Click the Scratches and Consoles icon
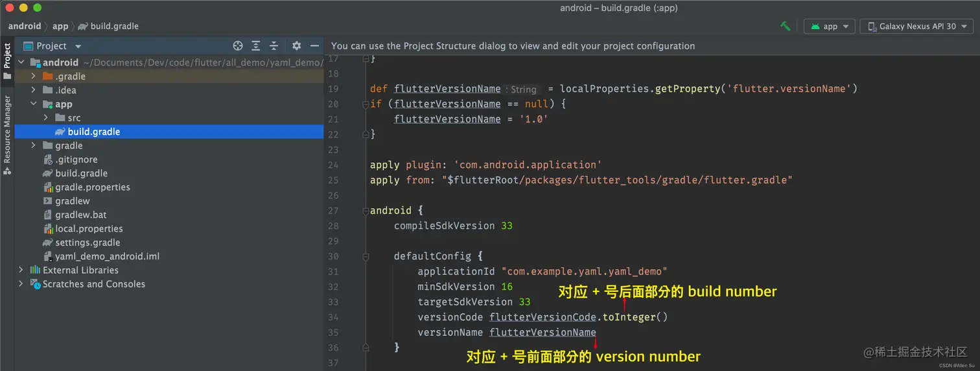Screen dimensions: 980x371 point(35,284)
